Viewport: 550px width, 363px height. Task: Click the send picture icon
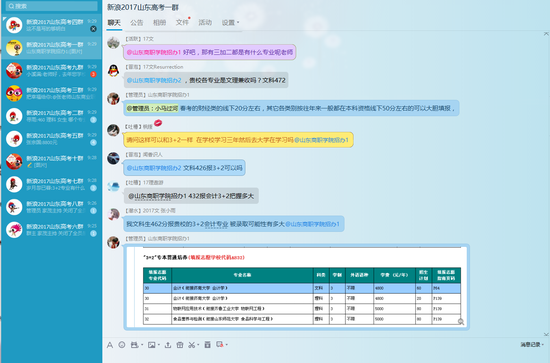(152, 345)
